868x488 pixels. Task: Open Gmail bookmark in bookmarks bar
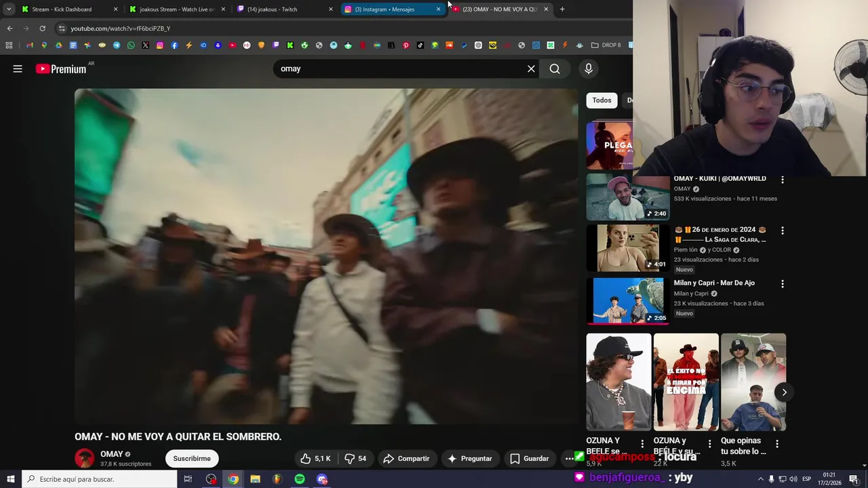(29, 45)
